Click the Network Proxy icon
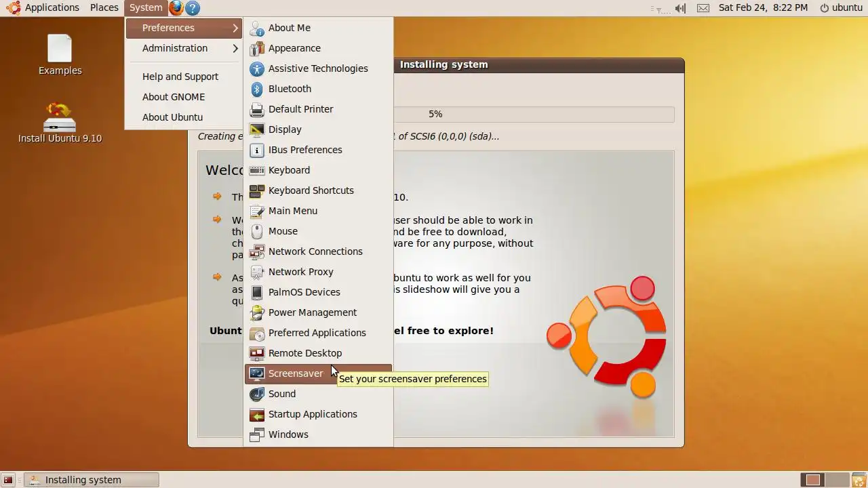 coord(256,272)
